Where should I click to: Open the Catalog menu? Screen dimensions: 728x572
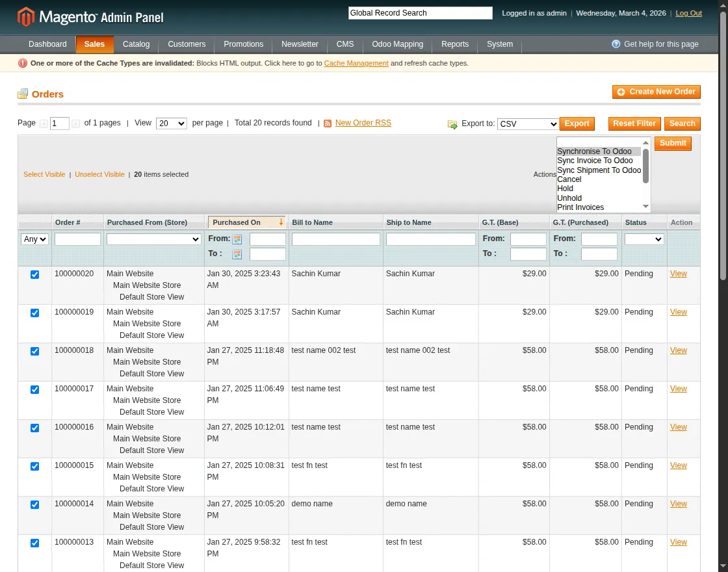[136, 44]
